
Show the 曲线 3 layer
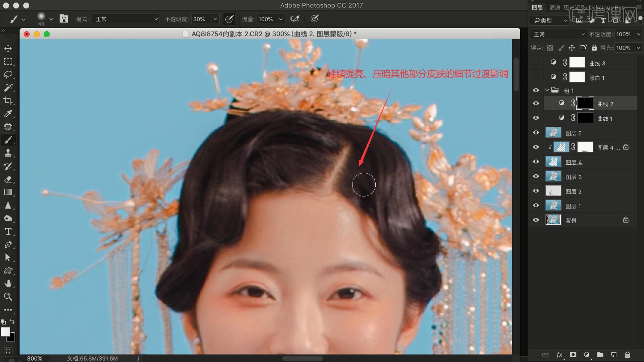536,63
